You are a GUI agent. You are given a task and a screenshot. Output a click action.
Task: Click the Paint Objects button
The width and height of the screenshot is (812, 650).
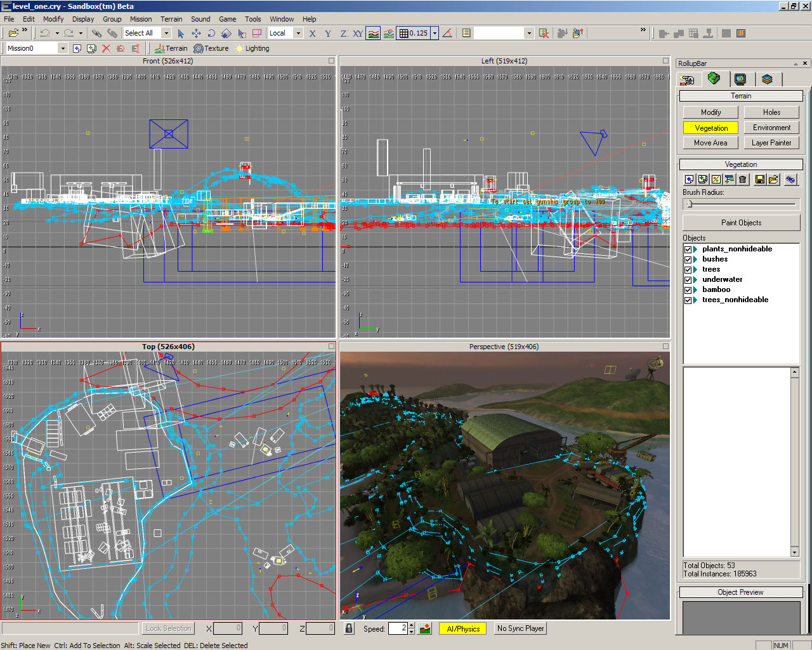741,223
